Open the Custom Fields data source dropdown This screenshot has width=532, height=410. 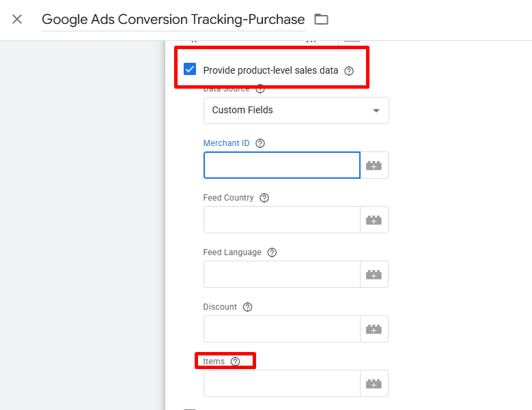(x=296, y=111)
